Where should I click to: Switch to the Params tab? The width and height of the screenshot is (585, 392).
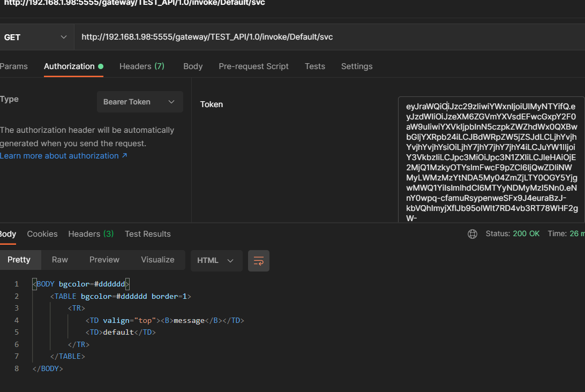pyautogui.click(x=14, y=66)
